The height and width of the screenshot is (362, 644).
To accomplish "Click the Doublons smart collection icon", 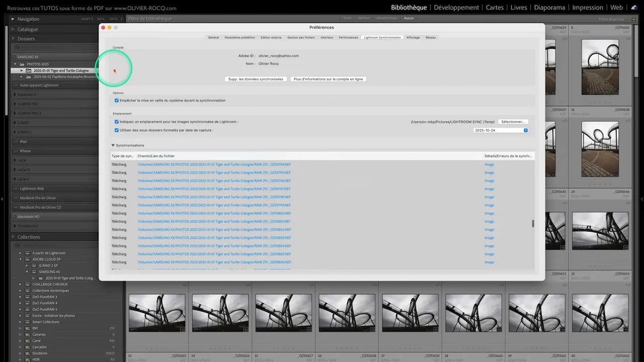I will 27,353.
